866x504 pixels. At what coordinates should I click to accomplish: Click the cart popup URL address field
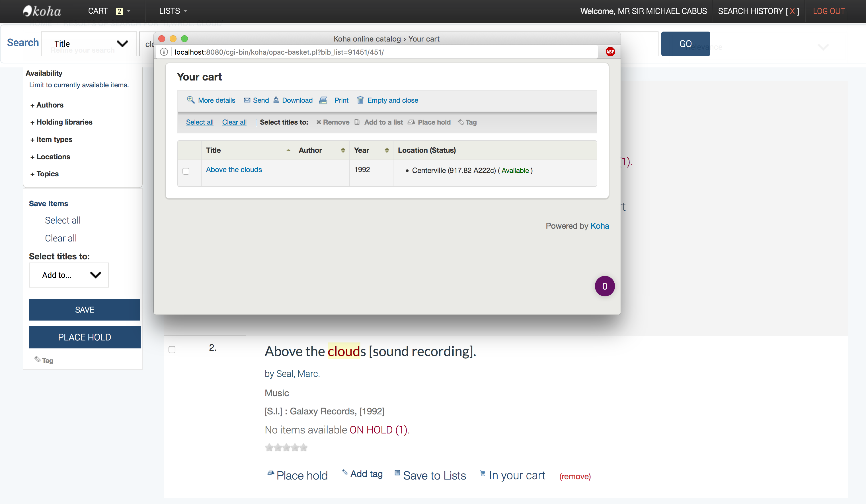(x=309, y=52)
